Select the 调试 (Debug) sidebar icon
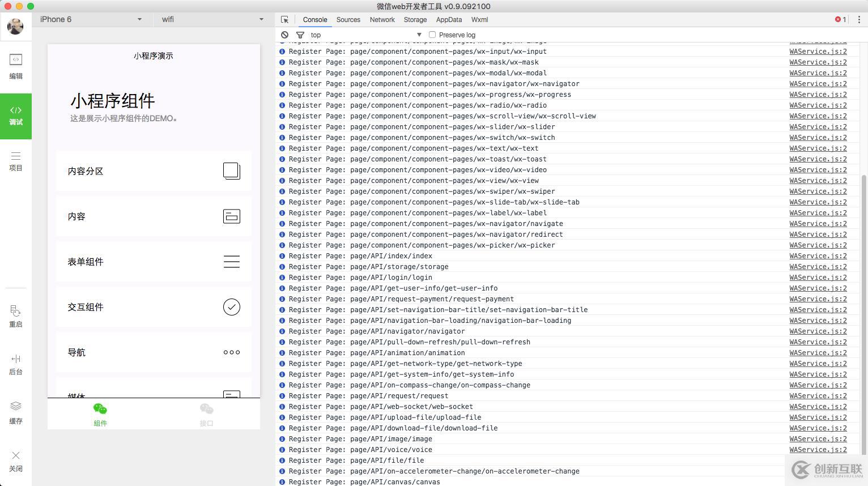Viewport: 868px width, 486px height. pyautogui.click(x=16, y=116)
